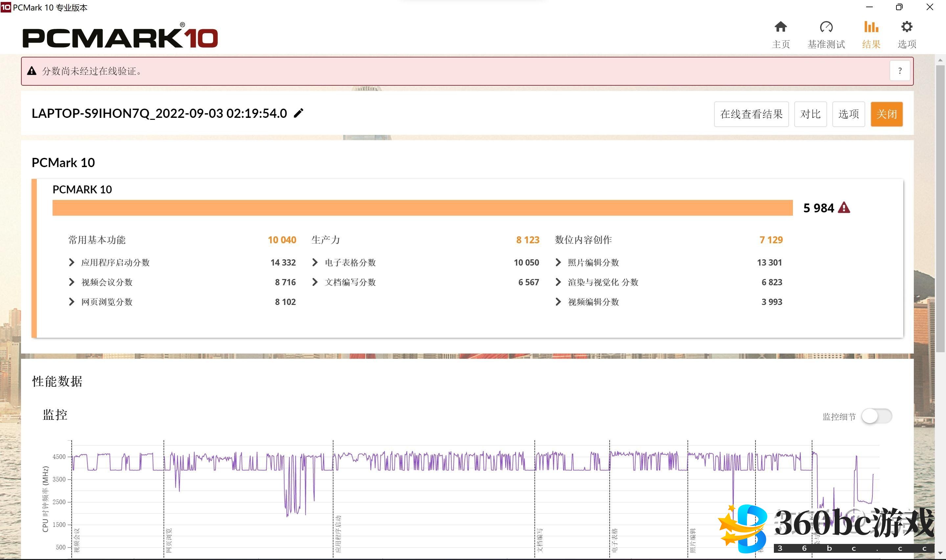This screenshot has width=946, height=560.
Task: Toggle the monitoring details switch (监控细节)
Action: pos(876,416)
